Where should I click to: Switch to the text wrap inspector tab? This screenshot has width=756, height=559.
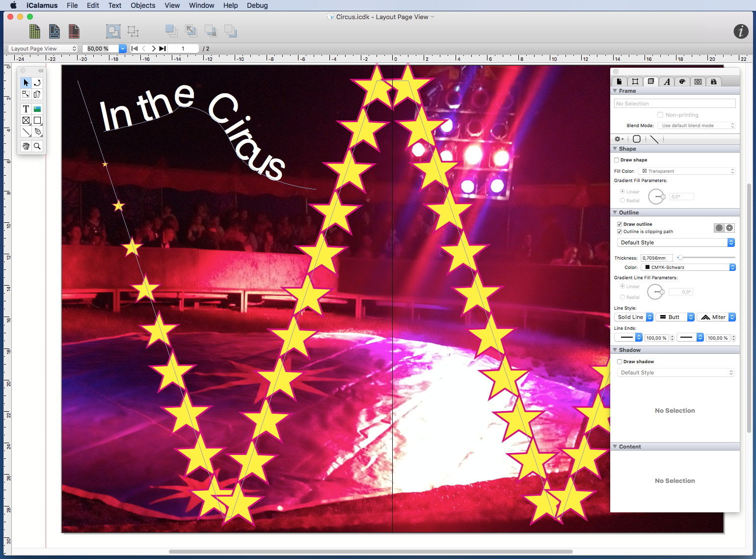pos(698,81)
